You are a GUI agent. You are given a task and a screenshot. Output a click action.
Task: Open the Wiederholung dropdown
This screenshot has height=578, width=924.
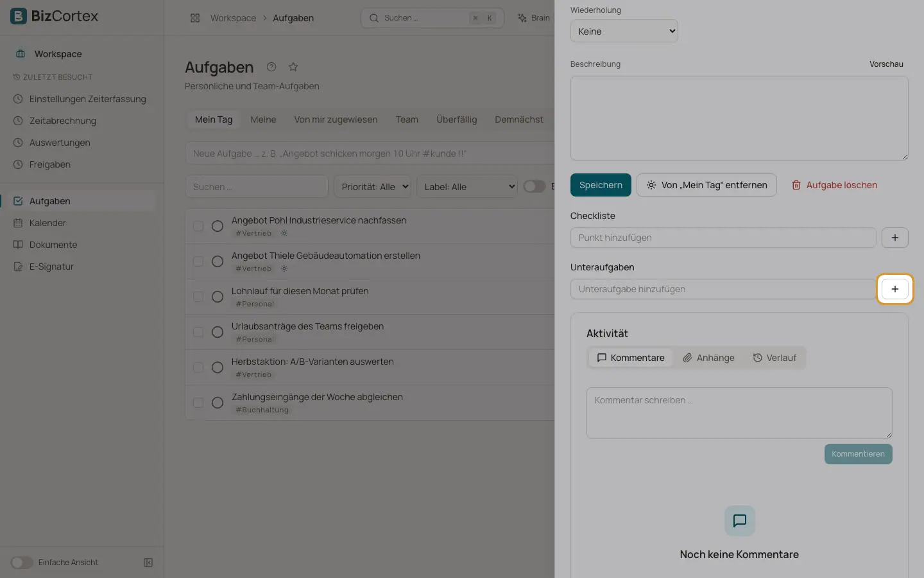pos(624,31)
